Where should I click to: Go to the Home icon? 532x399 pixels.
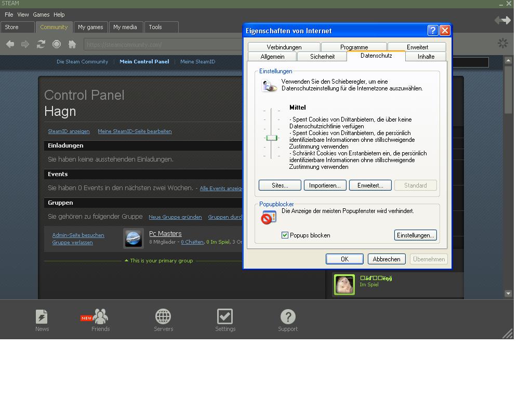point(72,44)
